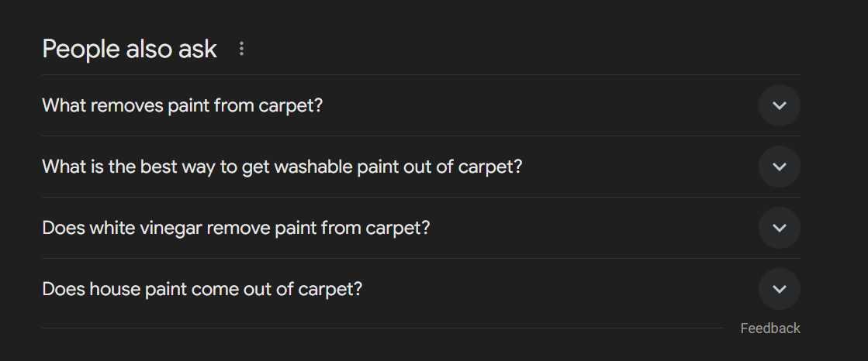Toggle open the third question's round arrow button
868x361 pixels.
tap(779, 228)
